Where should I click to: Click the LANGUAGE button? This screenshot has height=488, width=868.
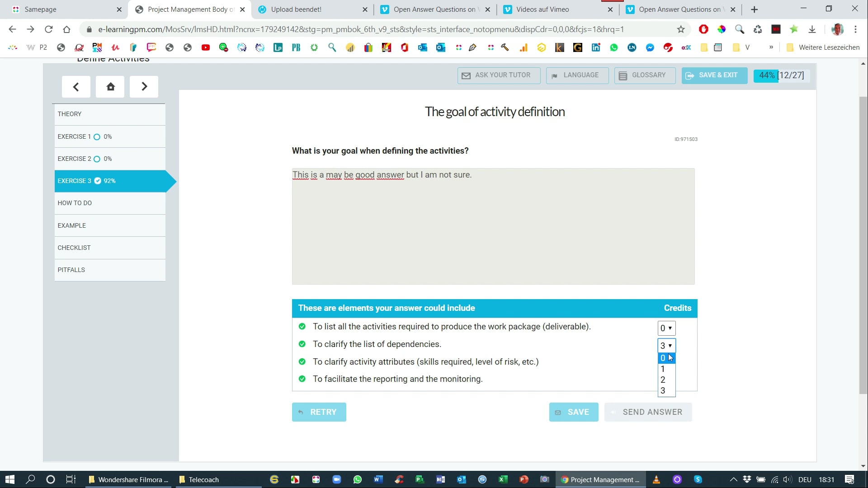[x=577, y=75]
